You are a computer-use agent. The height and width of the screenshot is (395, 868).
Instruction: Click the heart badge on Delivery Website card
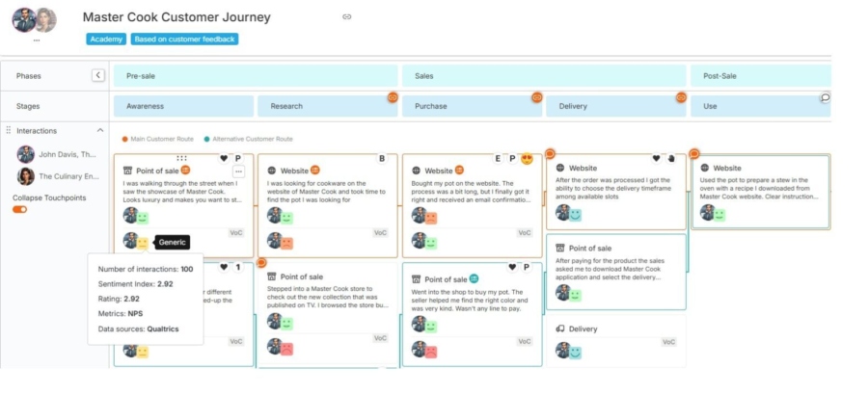click(656, 159)
